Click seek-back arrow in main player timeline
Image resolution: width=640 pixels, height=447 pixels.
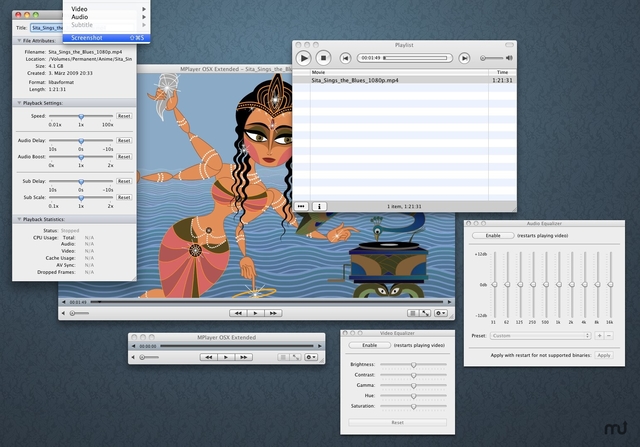click(x=64, y=302)
